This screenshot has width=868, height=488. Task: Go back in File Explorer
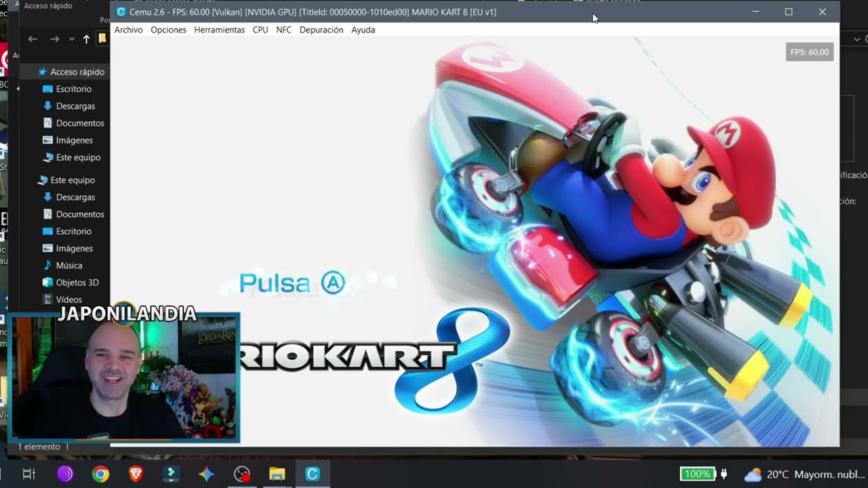click(x=33, y=39)
